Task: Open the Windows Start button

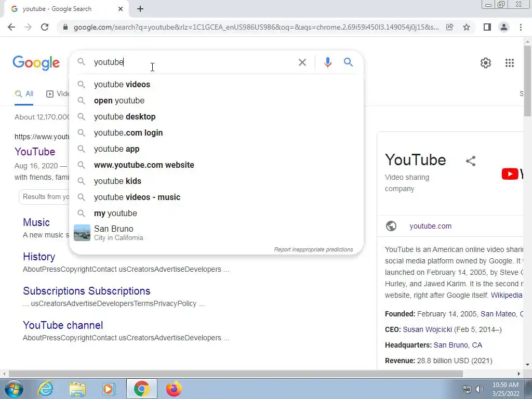Action: pos(14,389)
